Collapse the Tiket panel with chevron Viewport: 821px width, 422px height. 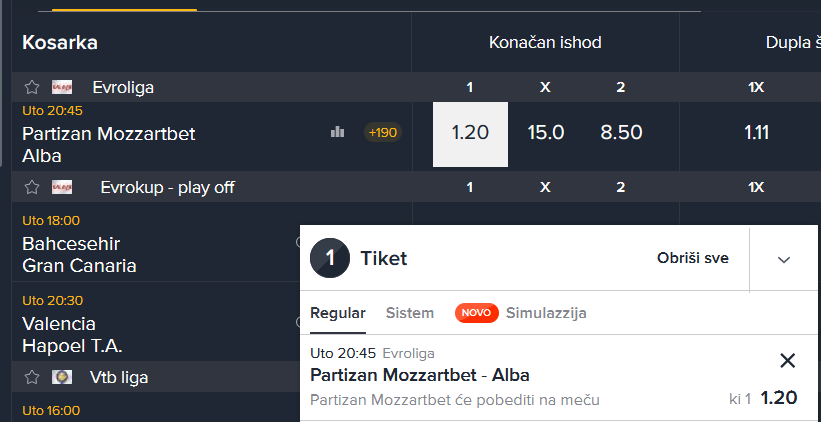[x=784, y=260]
